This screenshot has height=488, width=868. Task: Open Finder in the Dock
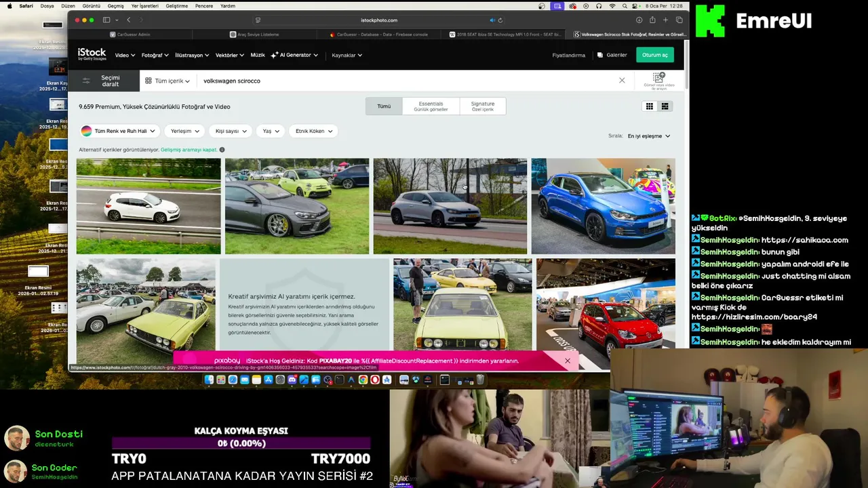pyautogui.click(x=209, y=380)
